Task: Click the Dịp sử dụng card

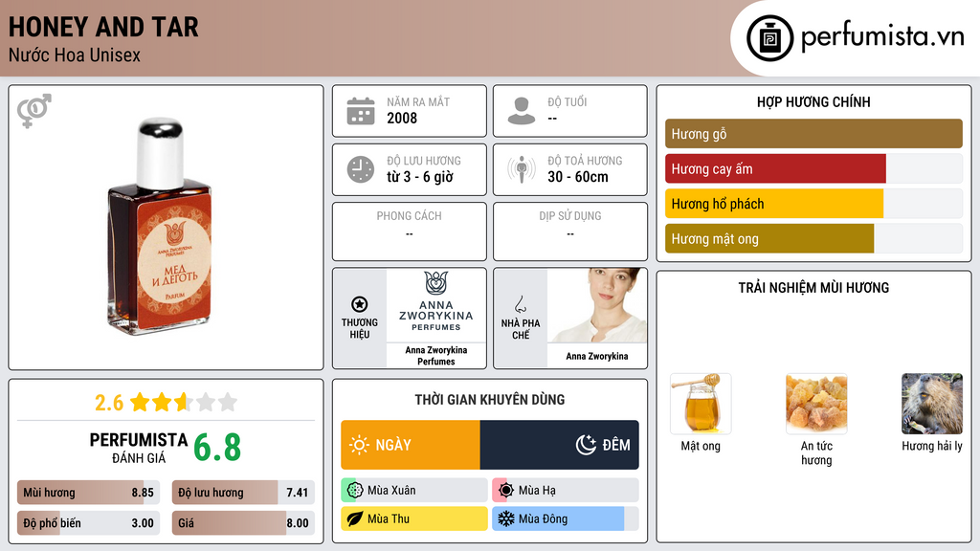Action: (x=570, y=231)
